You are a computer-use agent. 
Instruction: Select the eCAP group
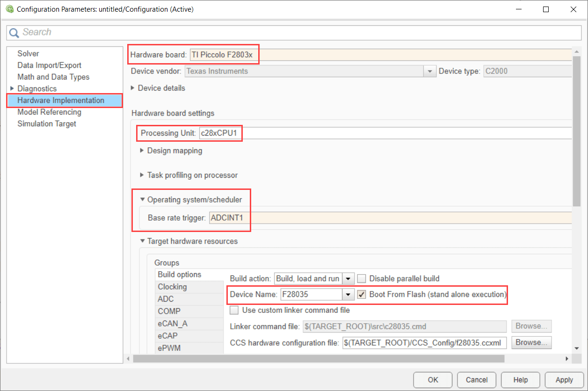189,335
